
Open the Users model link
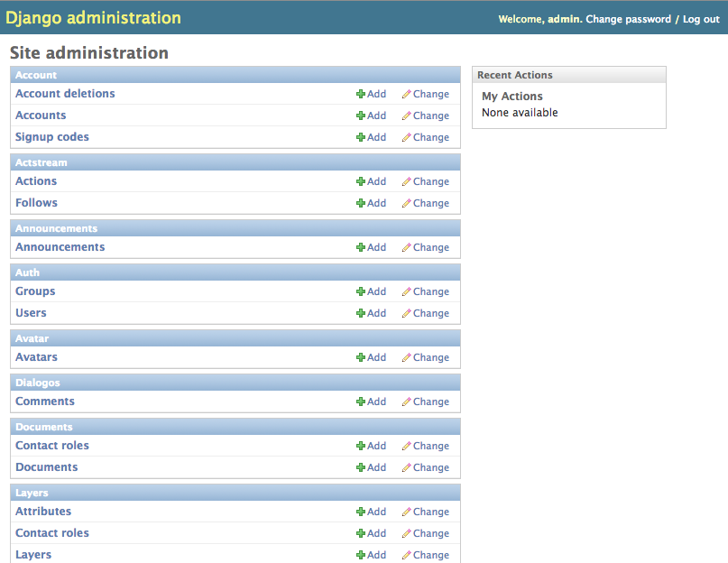pos(31,313)
